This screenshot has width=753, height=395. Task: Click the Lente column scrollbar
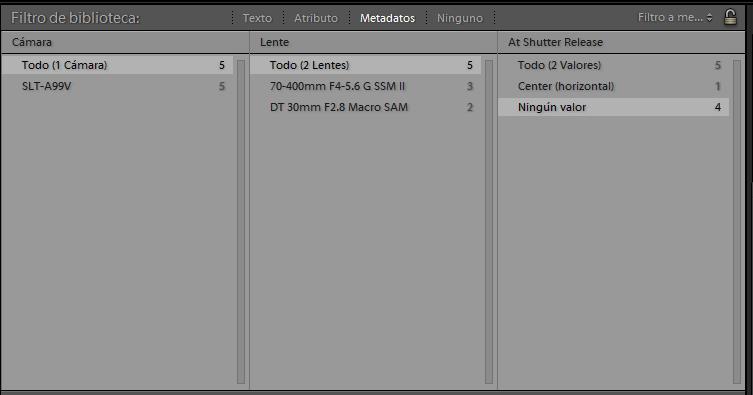coord(489,222)
